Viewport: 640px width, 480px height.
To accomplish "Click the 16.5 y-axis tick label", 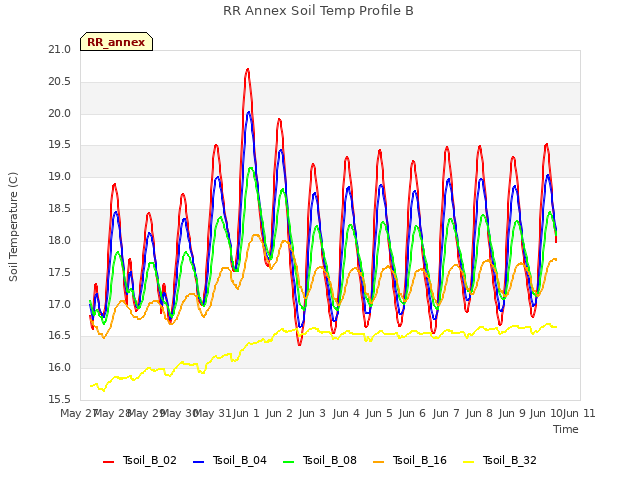I will (x=60, y=336).
